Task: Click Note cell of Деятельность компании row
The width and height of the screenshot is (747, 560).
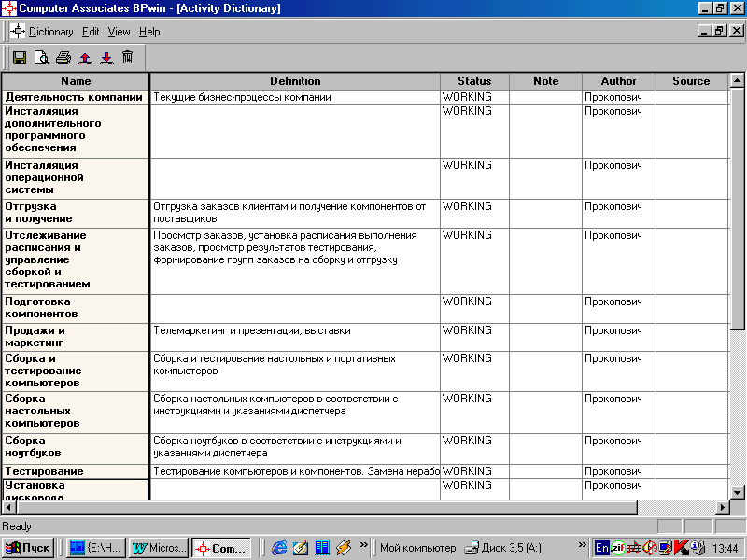Action: tap(545, 97)
